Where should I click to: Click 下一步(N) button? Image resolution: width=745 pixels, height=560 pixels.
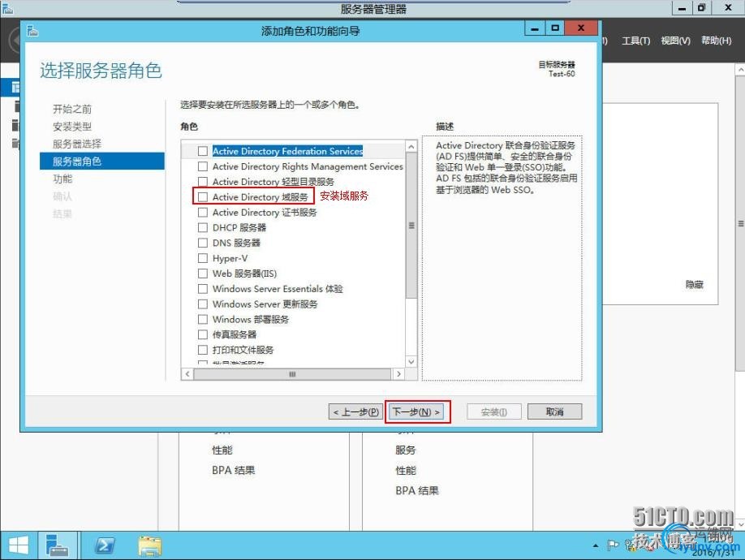coord(416,411)
